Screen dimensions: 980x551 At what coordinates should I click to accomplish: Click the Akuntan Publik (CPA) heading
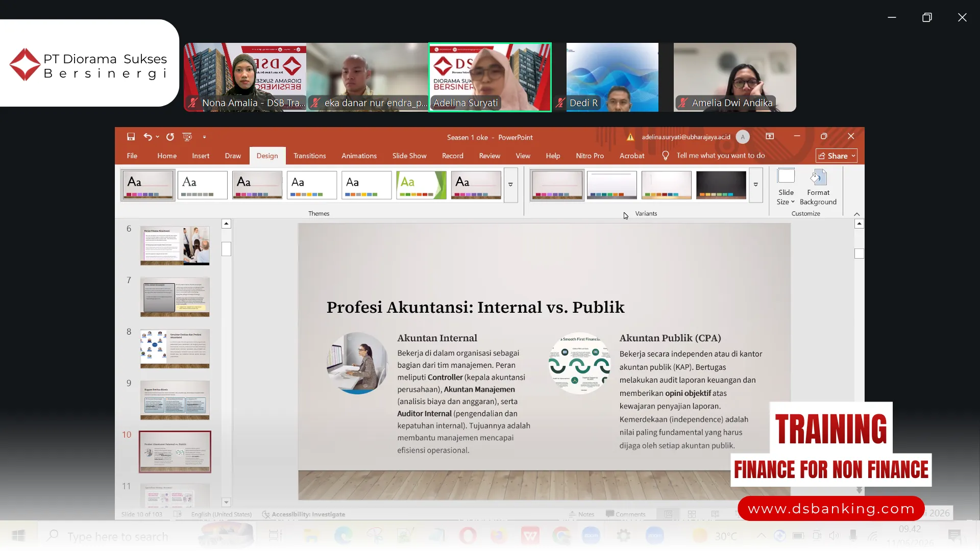(x=670, y=338)
